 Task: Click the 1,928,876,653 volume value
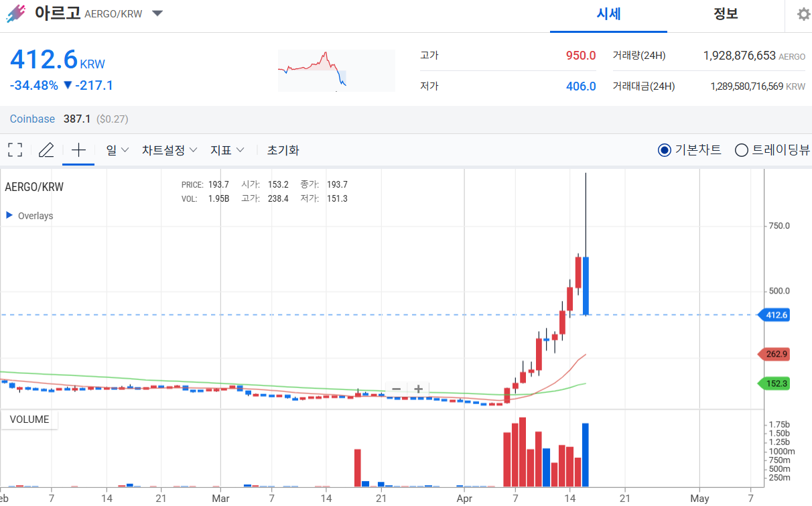tap(739, 56)
